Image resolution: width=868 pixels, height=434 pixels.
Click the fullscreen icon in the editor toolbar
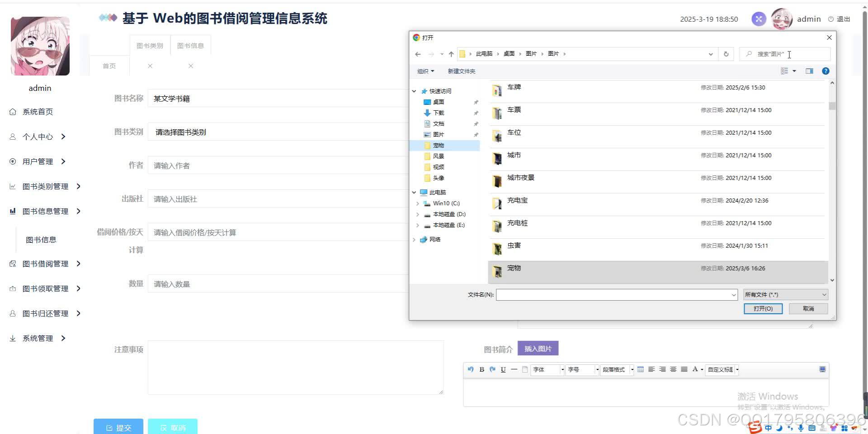coord(822,369)
